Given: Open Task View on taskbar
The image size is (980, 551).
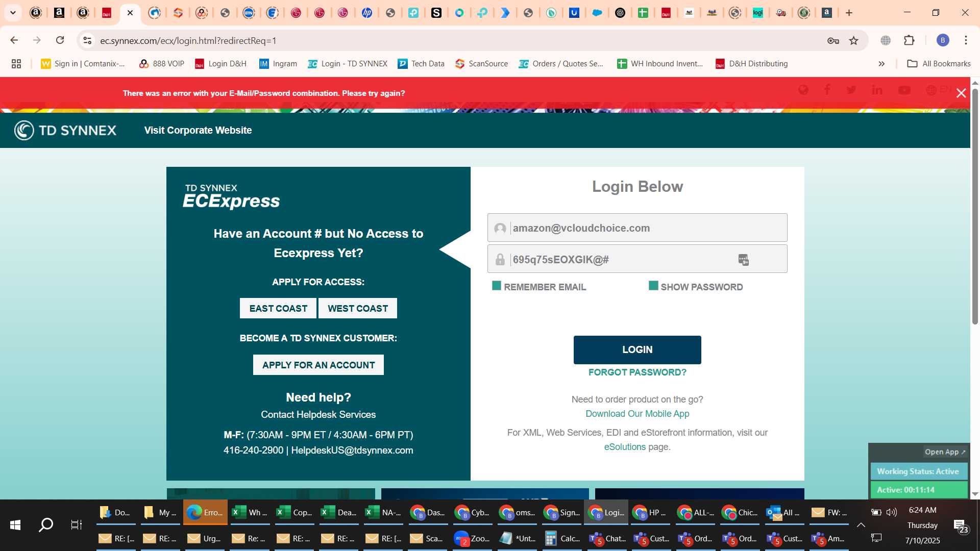Looking at the screenshot, I should click(76, 524).
